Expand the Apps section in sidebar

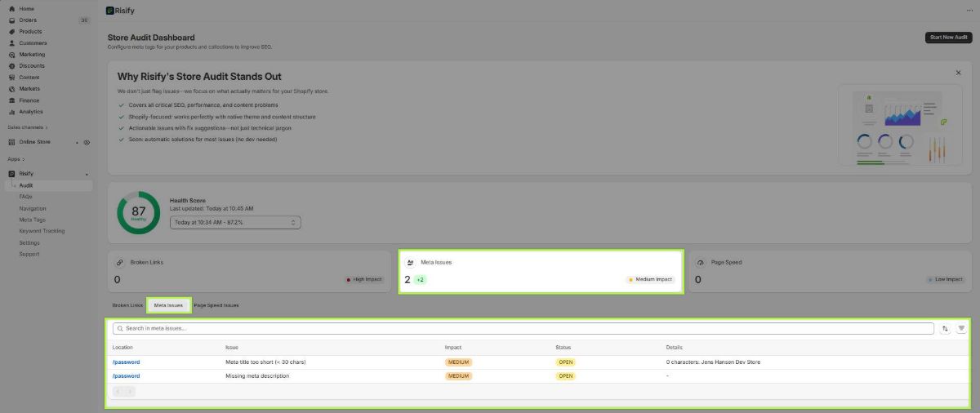pos(16,159)
